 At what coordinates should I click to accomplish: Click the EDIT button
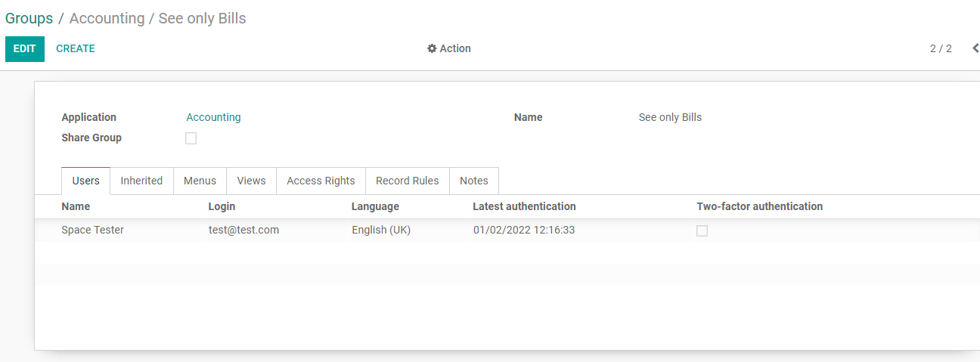25,48
